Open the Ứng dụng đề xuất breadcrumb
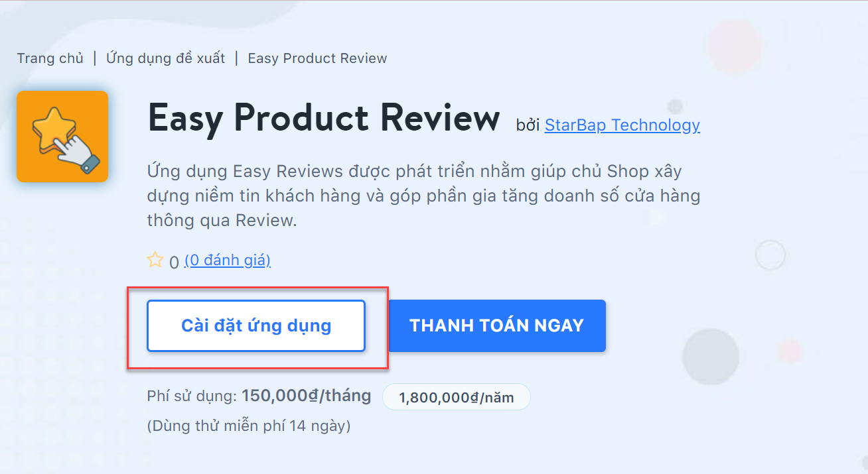Viewport: 868px width, 474px height. [x=166, y=58]
